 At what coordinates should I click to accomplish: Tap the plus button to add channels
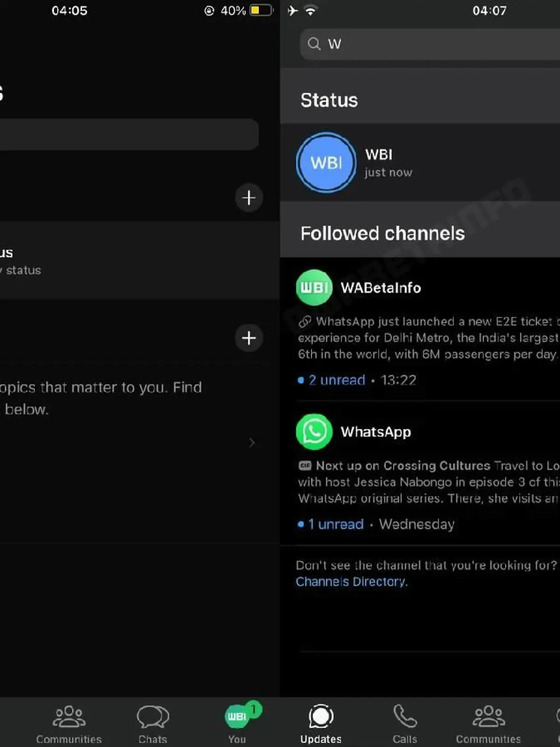[249, 338]
